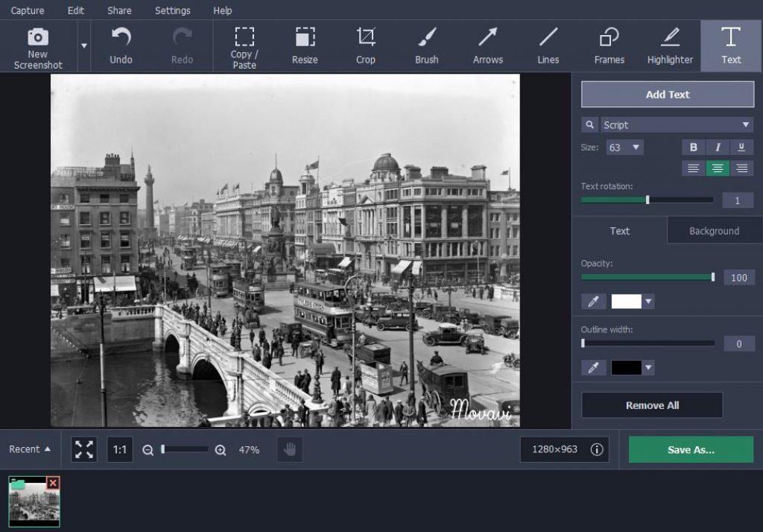Toggle italic text formatting

(x=718, y=148)
